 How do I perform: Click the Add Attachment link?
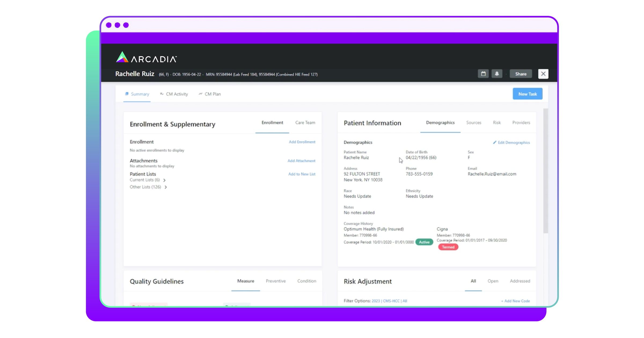[301, 161]
